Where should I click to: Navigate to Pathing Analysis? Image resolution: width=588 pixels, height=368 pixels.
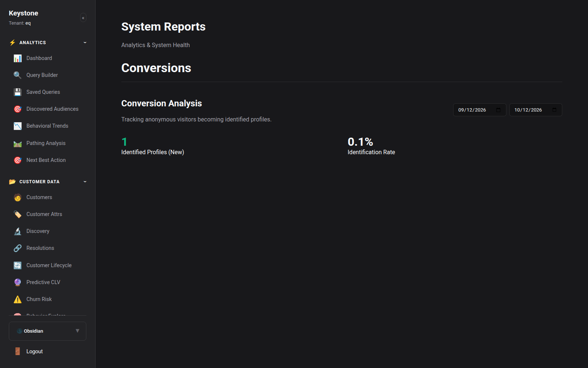(x=47, y=143)
